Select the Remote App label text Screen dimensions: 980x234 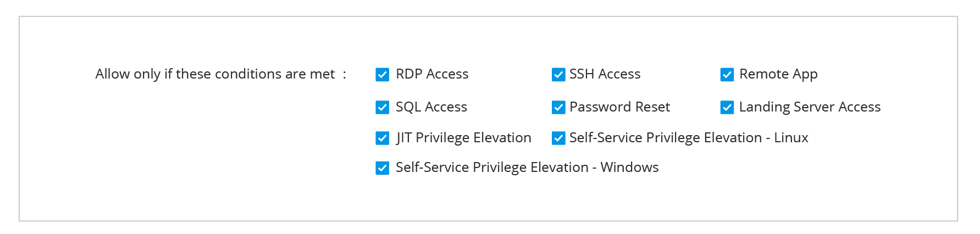point(778,74)
